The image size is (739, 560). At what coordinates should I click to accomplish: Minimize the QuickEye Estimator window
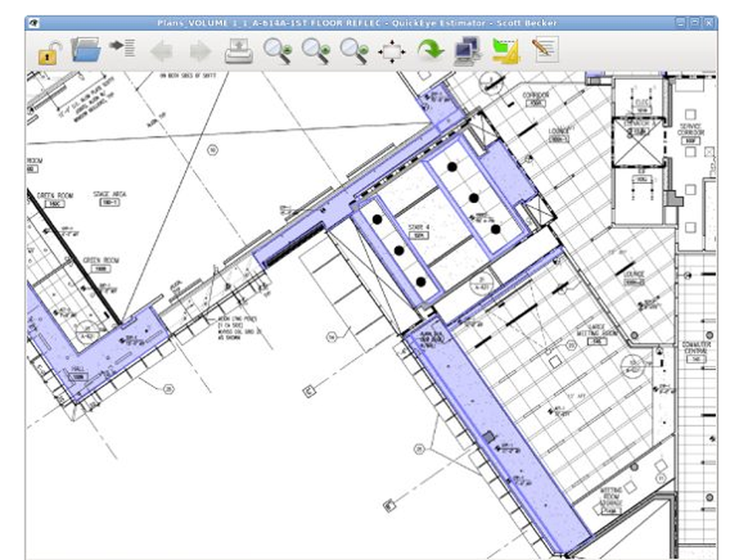(681, 23)
